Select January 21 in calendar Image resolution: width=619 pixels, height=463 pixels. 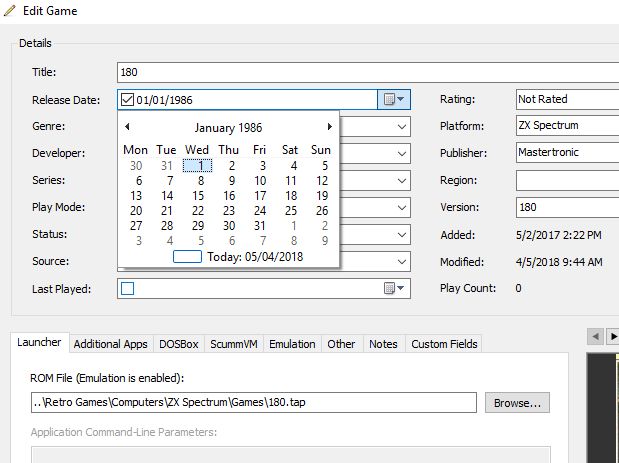click(167, 211)
